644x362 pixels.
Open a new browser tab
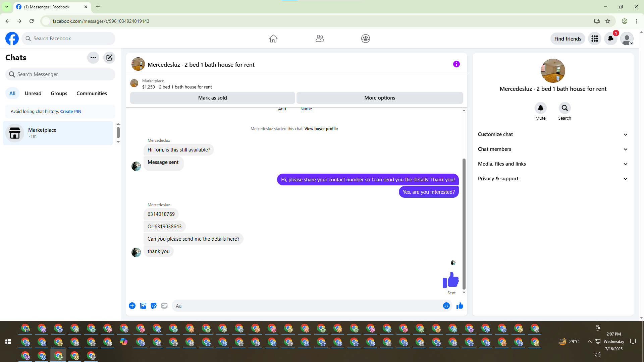coord(98,7)
